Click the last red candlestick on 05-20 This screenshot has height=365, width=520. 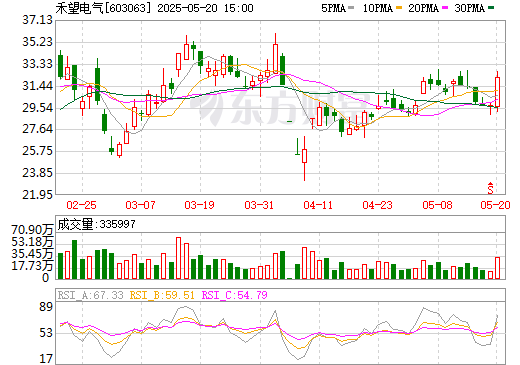pyautogui.click(x=497, y=92)
